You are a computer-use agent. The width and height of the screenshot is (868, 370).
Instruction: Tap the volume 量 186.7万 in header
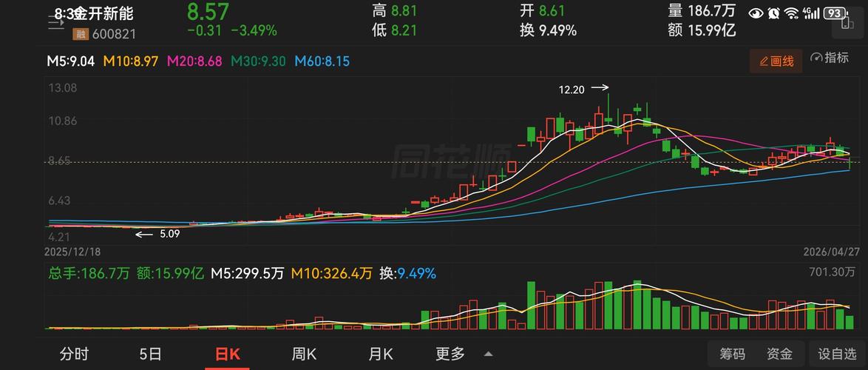[x=702, y=10]
